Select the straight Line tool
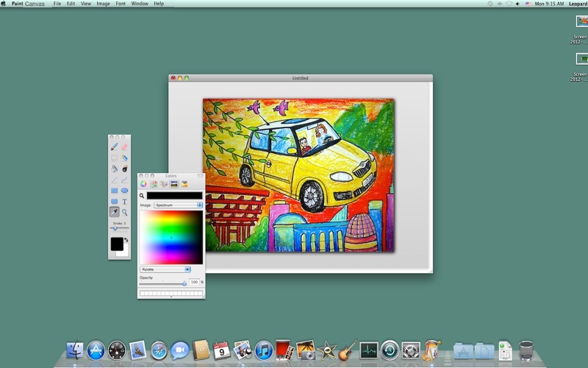The height and width of the screenshot is (368, 588). [x=115, y=180]
